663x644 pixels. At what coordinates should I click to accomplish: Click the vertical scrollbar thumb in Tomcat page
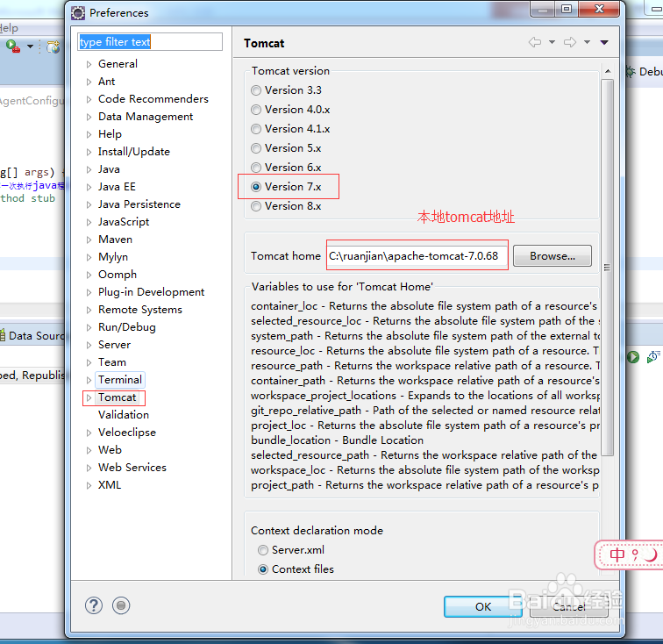(x=607, y=268)
